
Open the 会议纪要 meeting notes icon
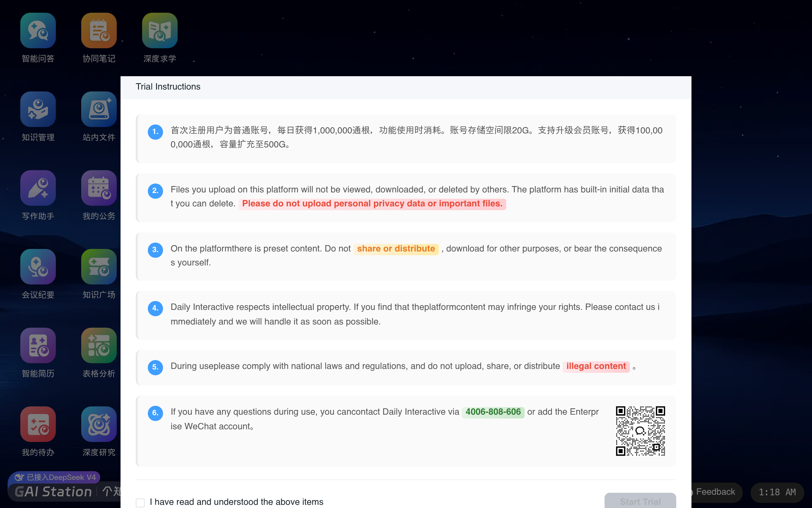pyautogui.click(x=38, y=267)
